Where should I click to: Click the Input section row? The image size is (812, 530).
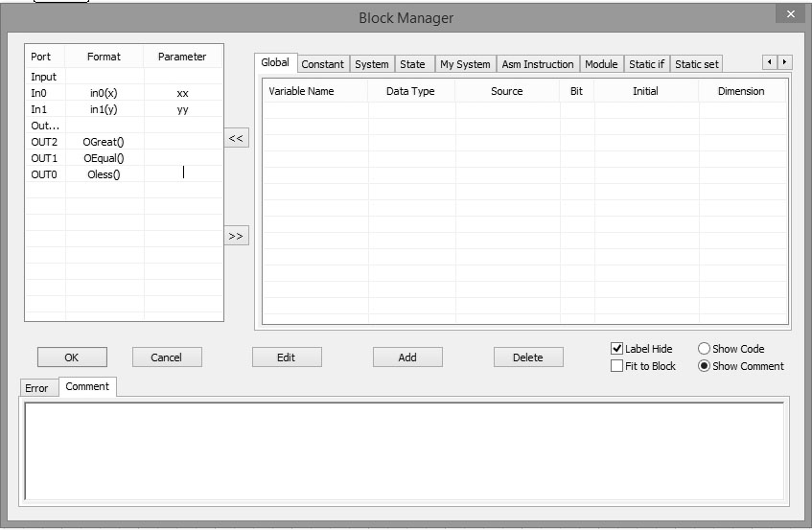124,77
